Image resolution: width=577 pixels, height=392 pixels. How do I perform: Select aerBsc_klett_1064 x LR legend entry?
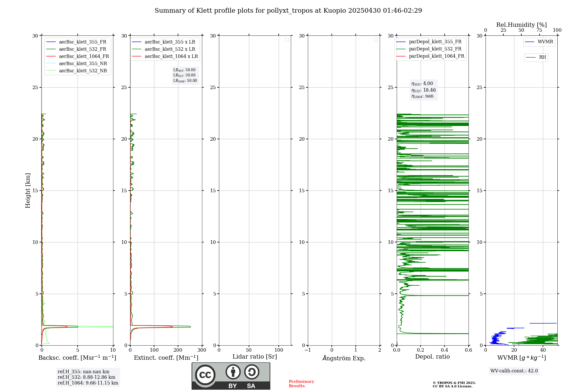[165, 56]
